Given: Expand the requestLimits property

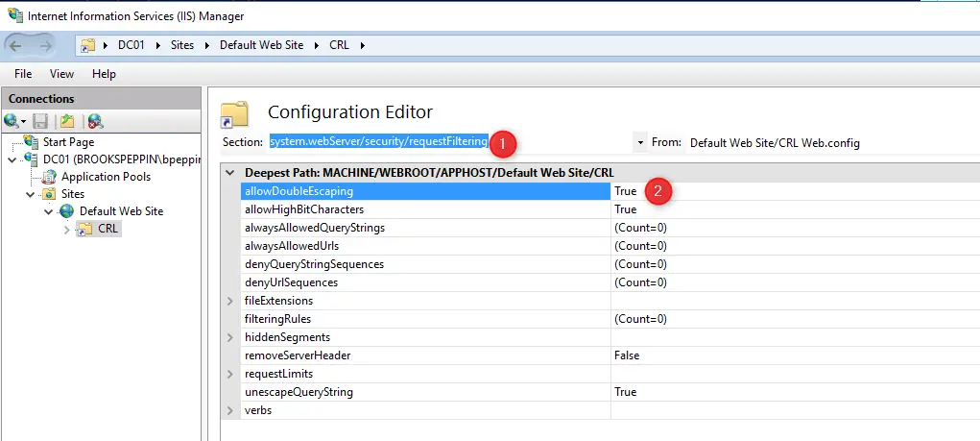Looking at the screenshot, I should [230, 374].
